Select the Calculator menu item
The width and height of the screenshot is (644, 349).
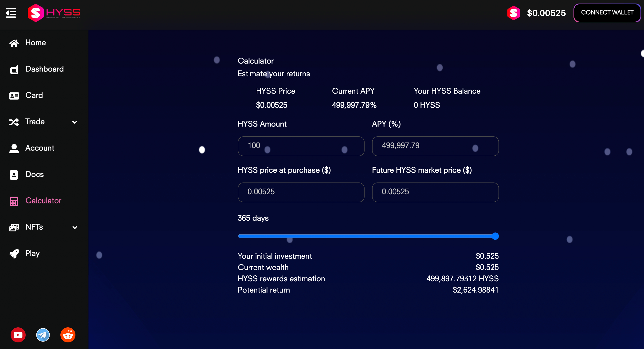click(x=43, y=201)
